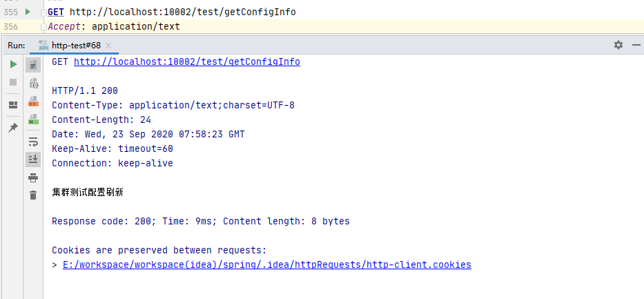Click the Print icon in console toolbar
Viewport: 644px width, 299px height.
click(33, 177)
